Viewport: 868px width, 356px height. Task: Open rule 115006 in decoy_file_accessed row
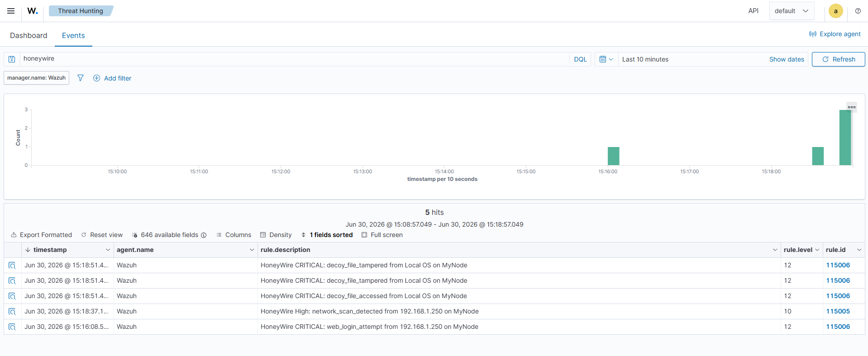[838, 296]
